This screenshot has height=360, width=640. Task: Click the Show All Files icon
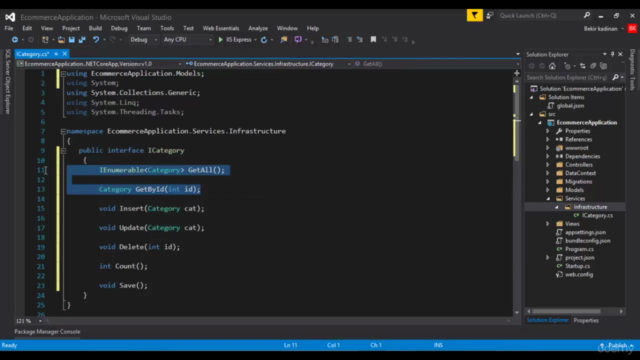pos(604,66)
